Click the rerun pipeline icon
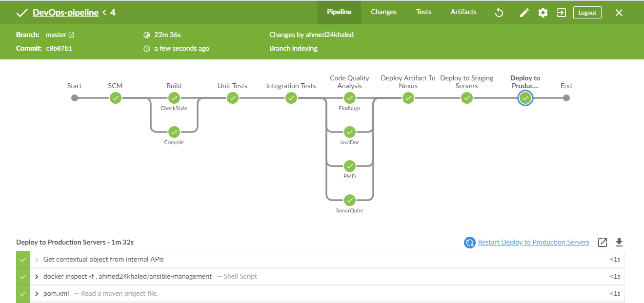The width and height of the screenshot is (644, 303). (499, 13)
